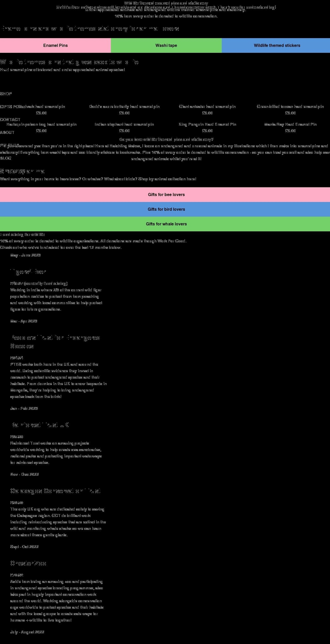The width and height of the screenshot is (330, 644).
Task: Click the '10% from every order is donated' notice
Action: 166,16
